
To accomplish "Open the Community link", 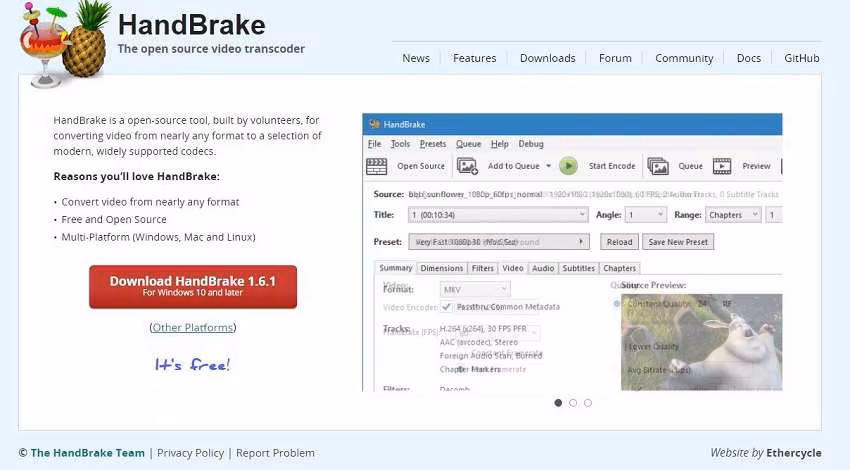I will tap(684, 58).
